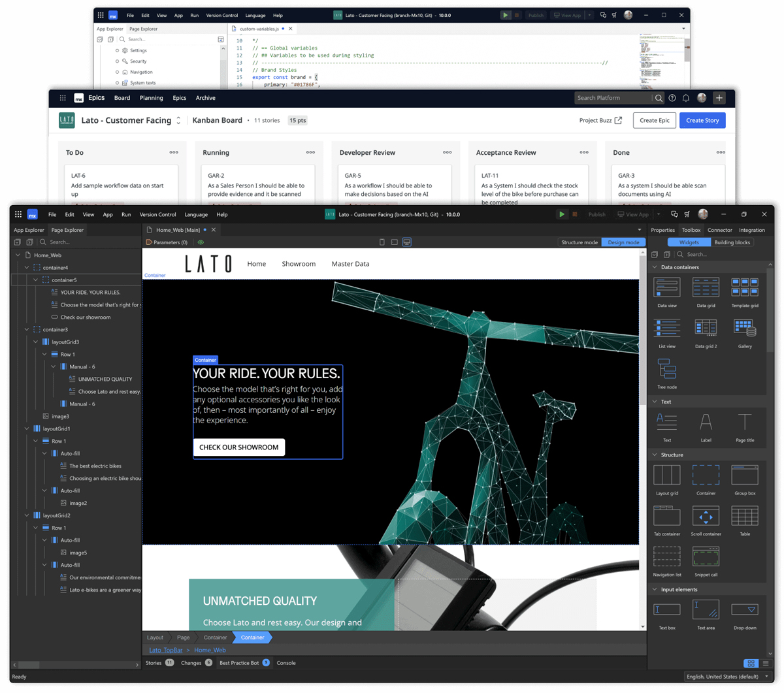Open the Lato_TopBar breadcrumb link
Image resolution: width=784 pixels, height=693 pixels.
click(165, 650)
